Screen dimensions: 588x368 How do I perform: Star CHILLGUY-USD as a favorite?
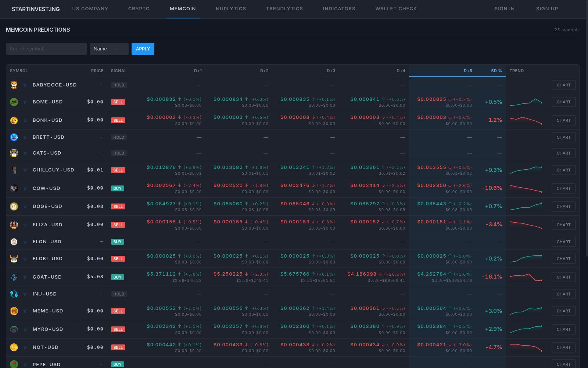tap(25, 170)
